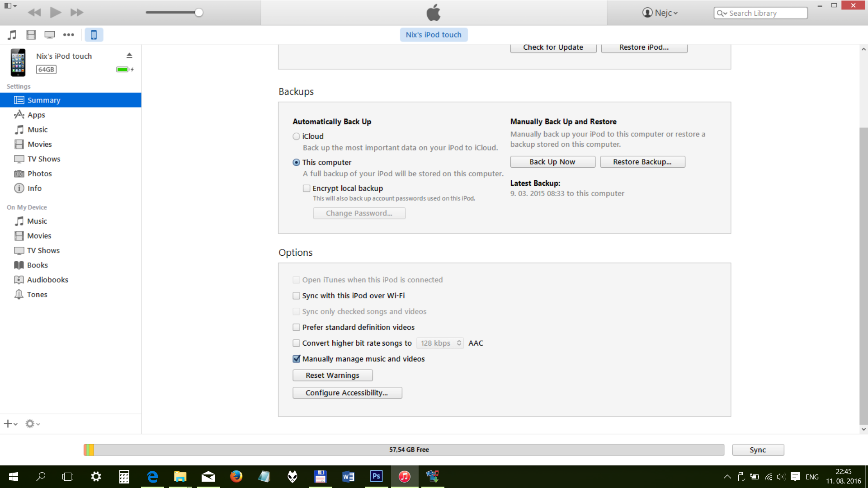Toggle Sync with this iPod over Wi-Fi

[x=296, y=296]
